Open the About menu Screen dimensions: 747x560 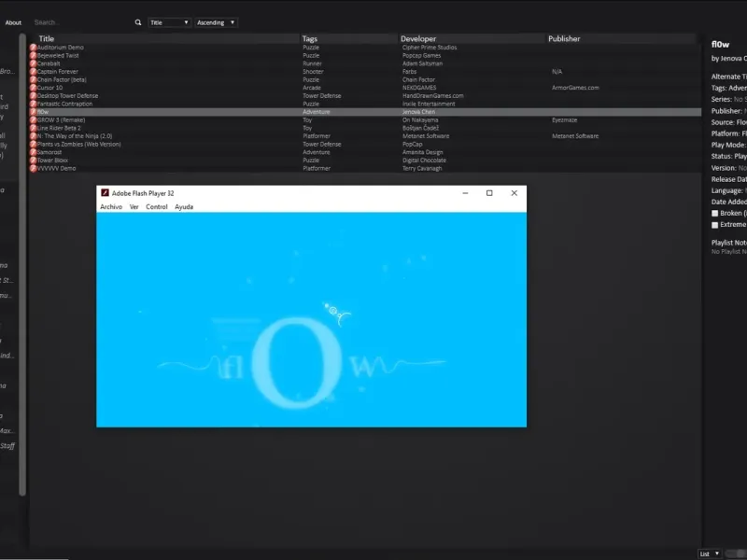[13, 22]
